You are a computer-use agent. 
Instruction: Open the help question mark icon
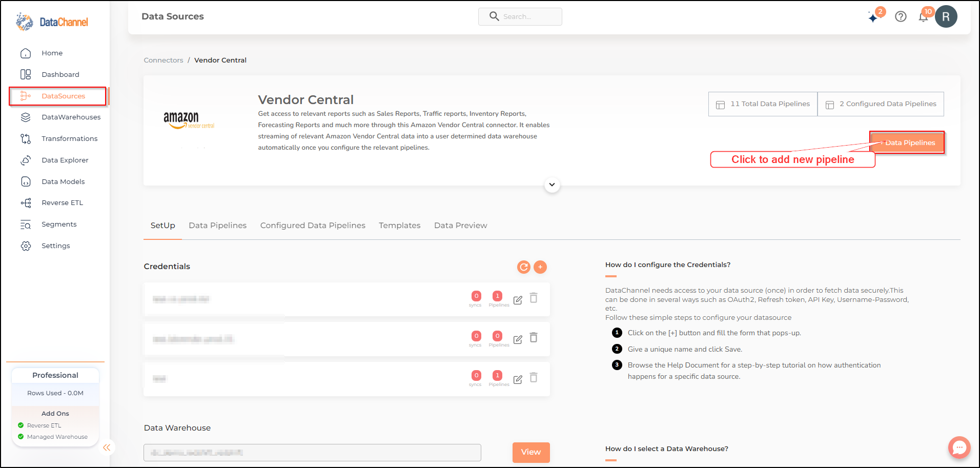(901, 16)
